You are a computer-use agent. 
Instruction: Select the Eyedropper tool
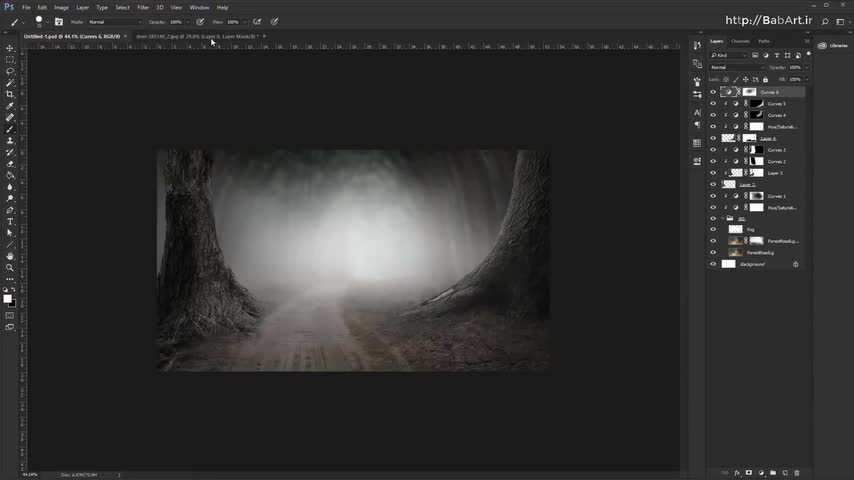click(x=10, y=106)
